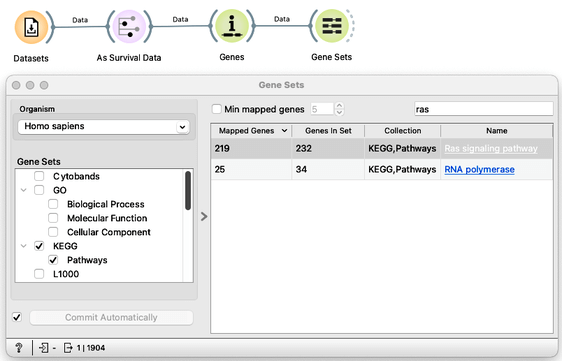Close the Gene Sets window

[x=16, y=85]
